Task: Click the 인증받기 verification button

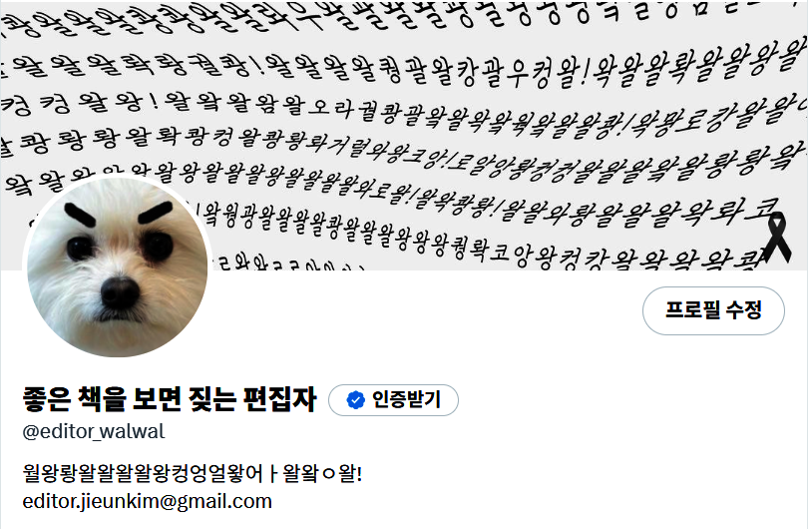Action: (393, 400)
